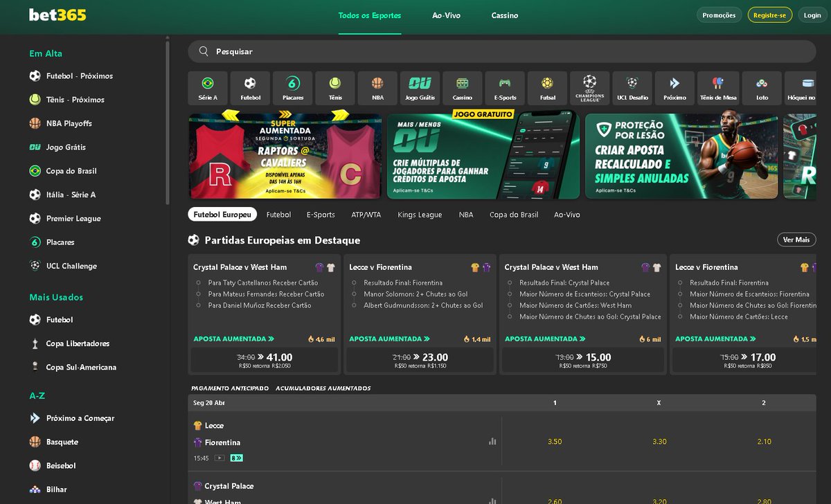Click live stream icon under Fiorentina
Screen dimensions: 831x504
(x=220, y=458)
